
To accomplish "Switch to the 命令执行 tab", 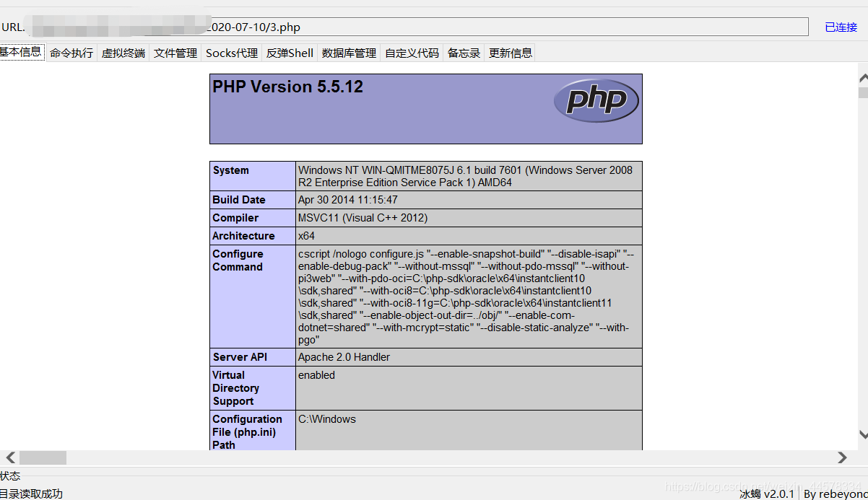I will tap(71, 53).
